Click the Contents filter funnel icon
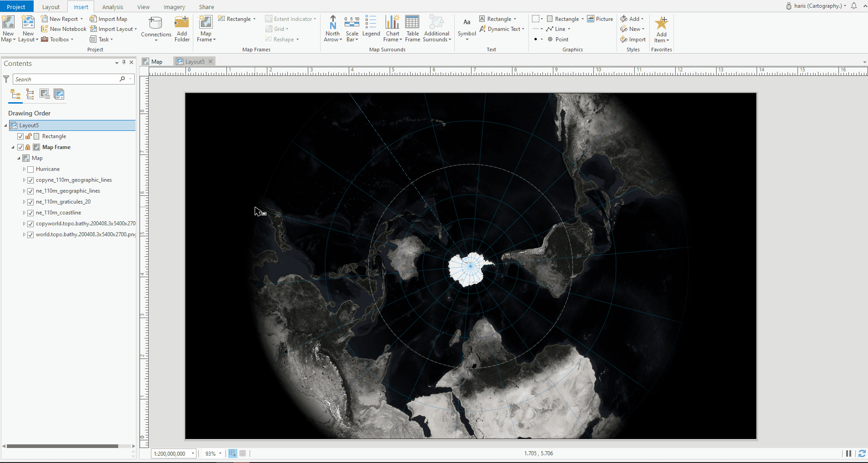 pyautogui.click(x=6, y=79)
